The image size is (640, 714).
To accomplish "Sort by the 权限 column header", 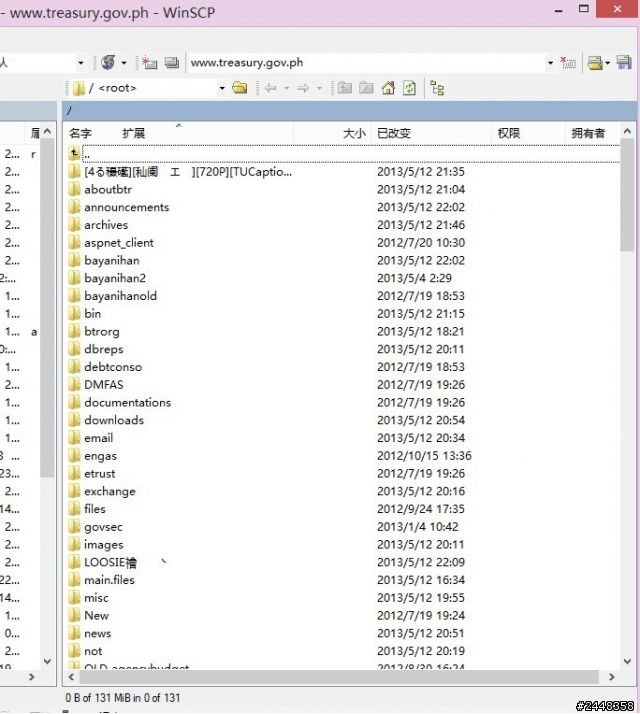I will 509,133.
